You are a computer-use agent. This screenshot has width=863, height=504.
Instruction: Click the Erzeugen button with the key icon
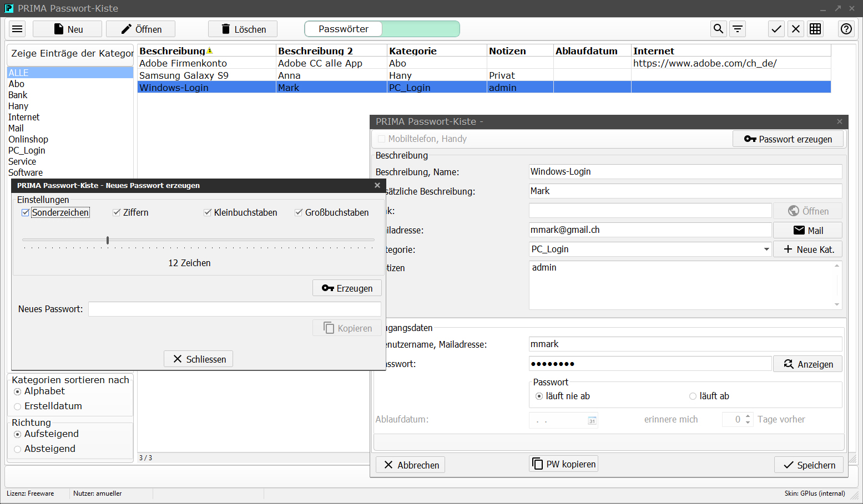(347, 288)
